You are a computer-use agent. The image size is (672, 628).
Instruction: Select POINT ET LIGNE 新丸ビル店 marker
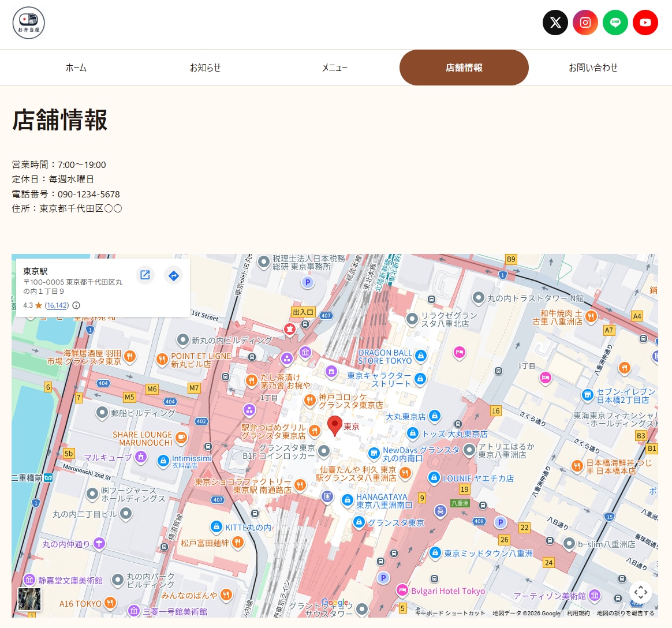coord(162,359)
